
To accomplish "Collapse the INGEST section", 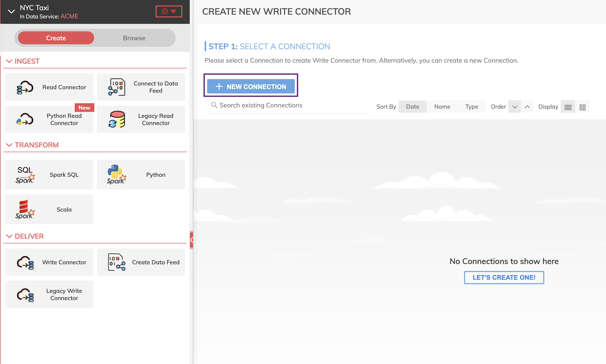I will click(9, 61).
